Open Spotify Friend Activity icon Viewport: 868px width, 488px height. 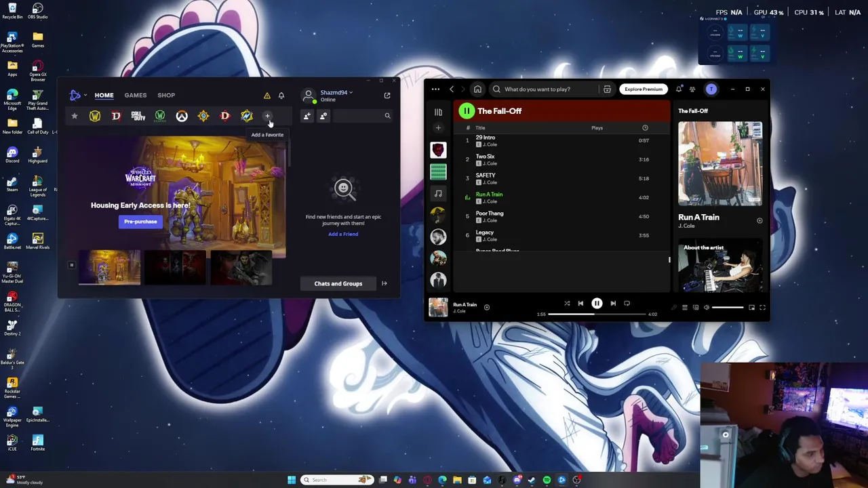click(x=692, y=89)
